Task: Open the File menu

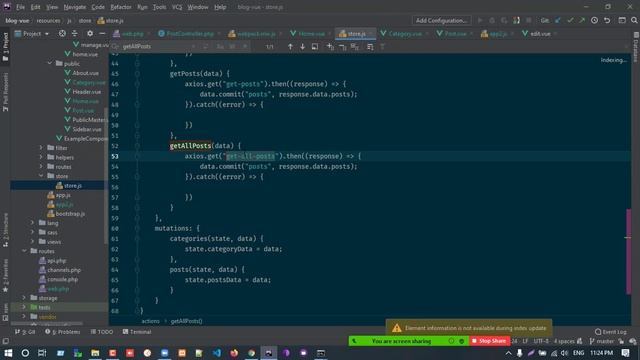Action: coord(20,7)
